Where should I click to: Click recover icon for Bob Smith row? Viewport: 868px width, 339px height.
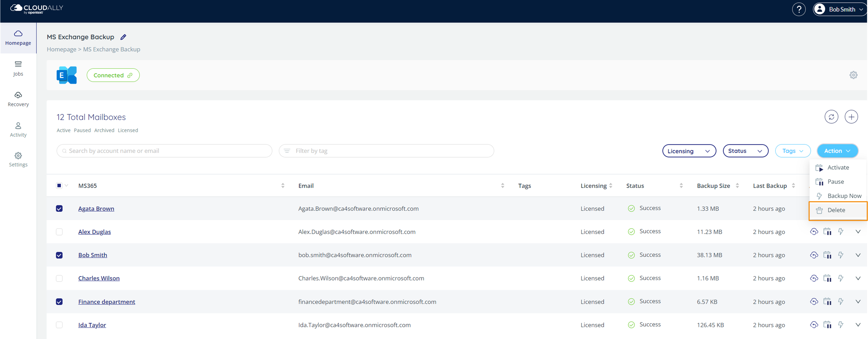(x=814, y=255)
